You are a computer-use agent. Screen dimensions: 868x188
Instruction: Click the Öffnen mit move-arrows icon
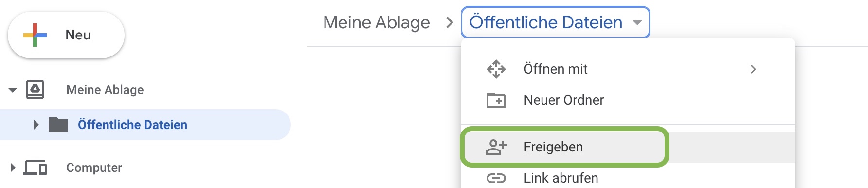tap(496, 69)
